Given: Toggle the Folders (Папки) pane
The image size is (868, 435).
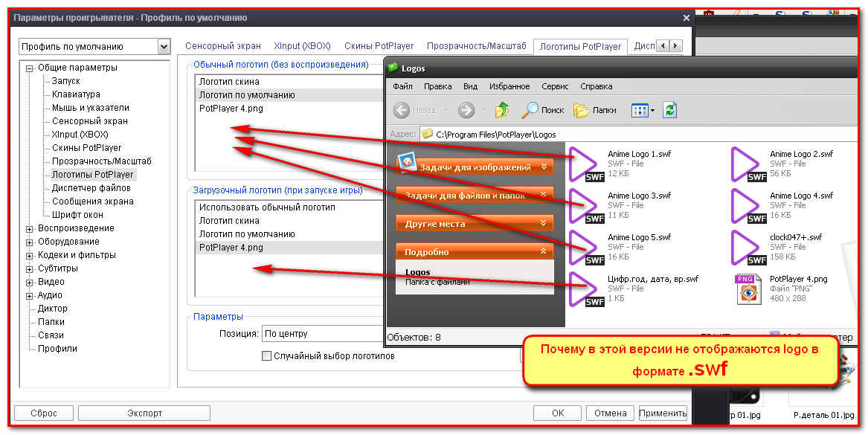Looking at the screenshot, I should coord(595,110).
